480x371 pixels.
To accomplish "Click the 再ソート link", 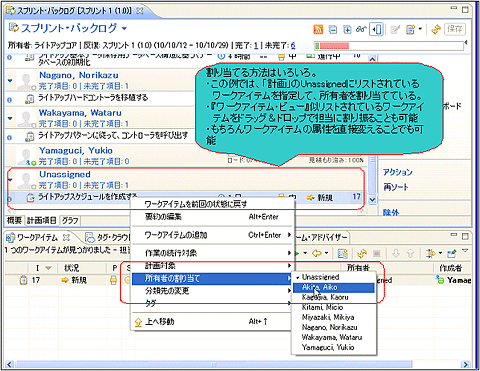I will tap(395, 187).
